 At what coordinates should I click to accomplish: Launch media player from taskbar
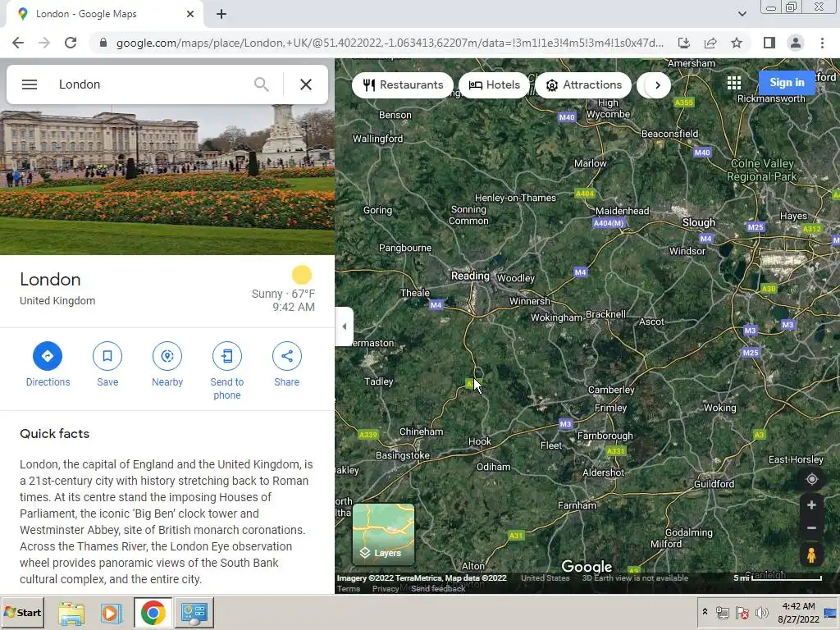click(111, 612)
